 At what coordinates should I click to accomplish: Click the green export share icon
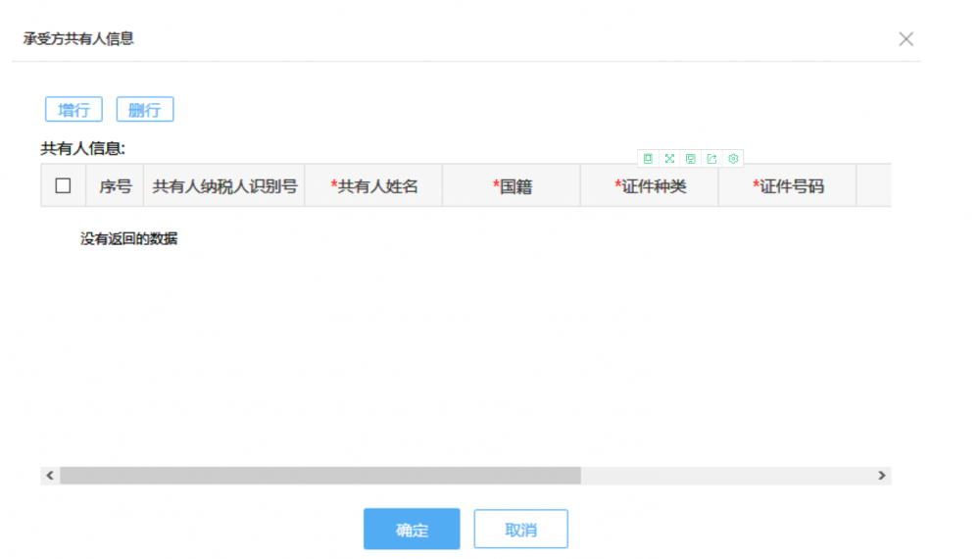coord(712,158)
